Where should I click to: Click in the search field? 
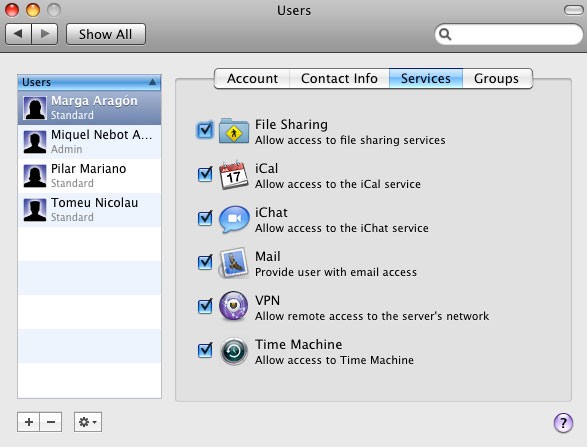click(x=509, y=34)
